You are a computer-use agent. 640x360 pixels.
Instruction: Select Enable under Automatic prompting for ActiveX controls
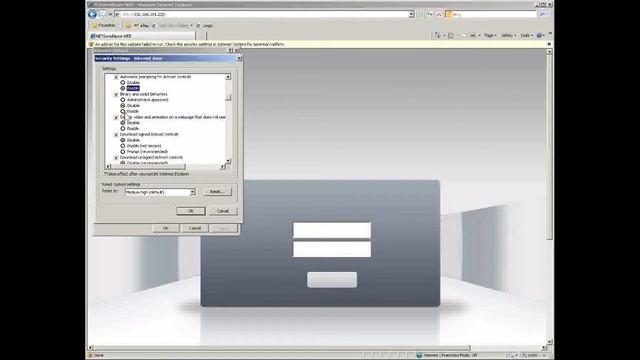tap(122, 88)
